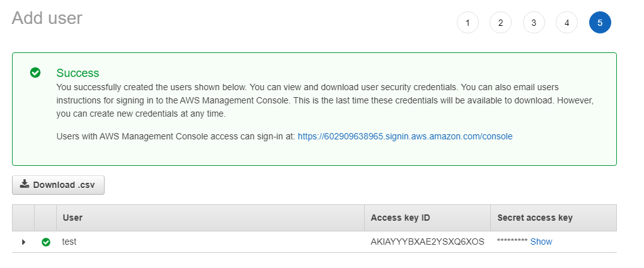Download the credentials .csv file
Image resolution: width=644 pixels, height=268 pixels.
(58, 185)
